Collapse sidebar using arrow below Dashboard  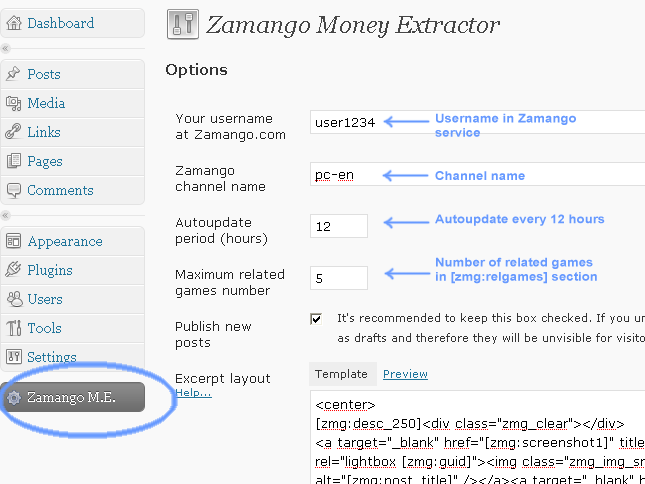[x=5, y=49]
